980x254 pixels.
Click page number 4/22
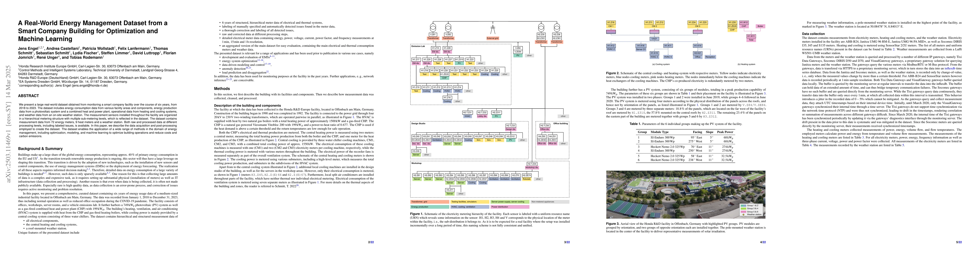pos(763,242)
